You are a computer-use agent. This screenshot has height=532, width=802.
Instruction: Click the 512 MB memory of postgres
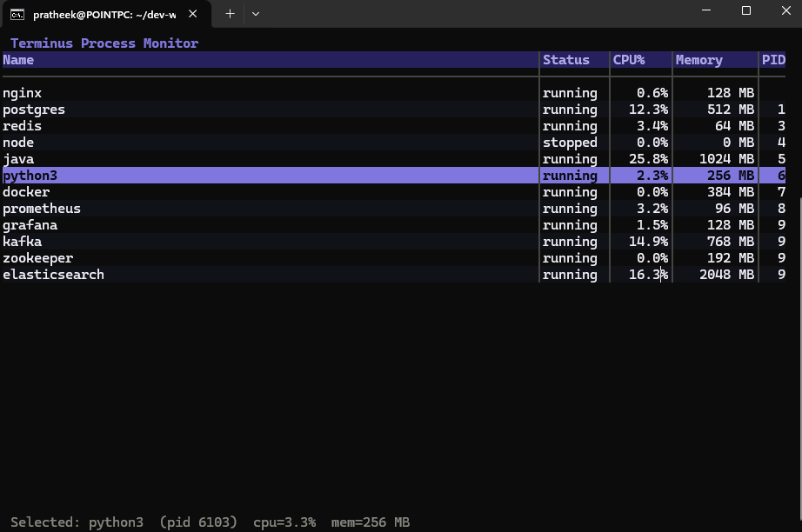pyautogui.click(x=731, y=110)
